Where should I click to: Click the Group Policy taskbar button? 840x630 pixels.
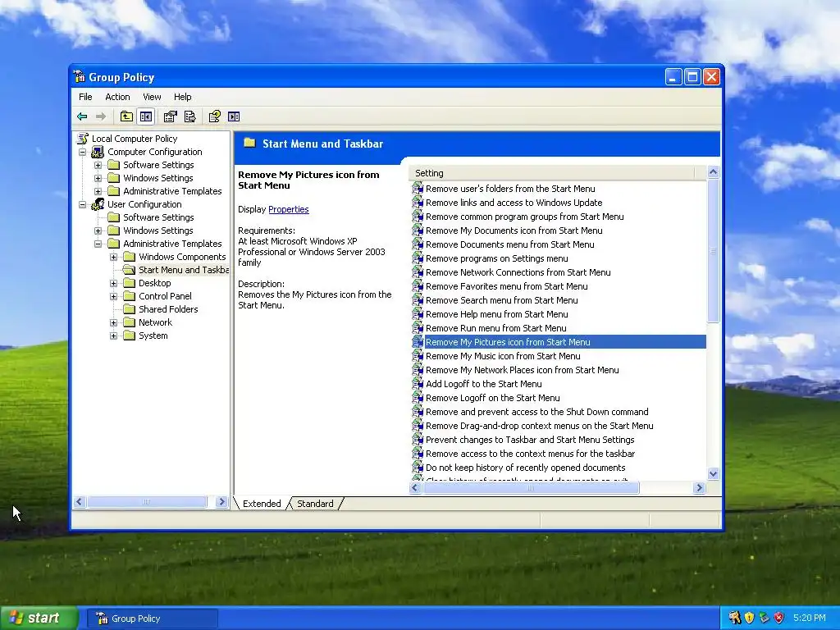click(153, 619)
